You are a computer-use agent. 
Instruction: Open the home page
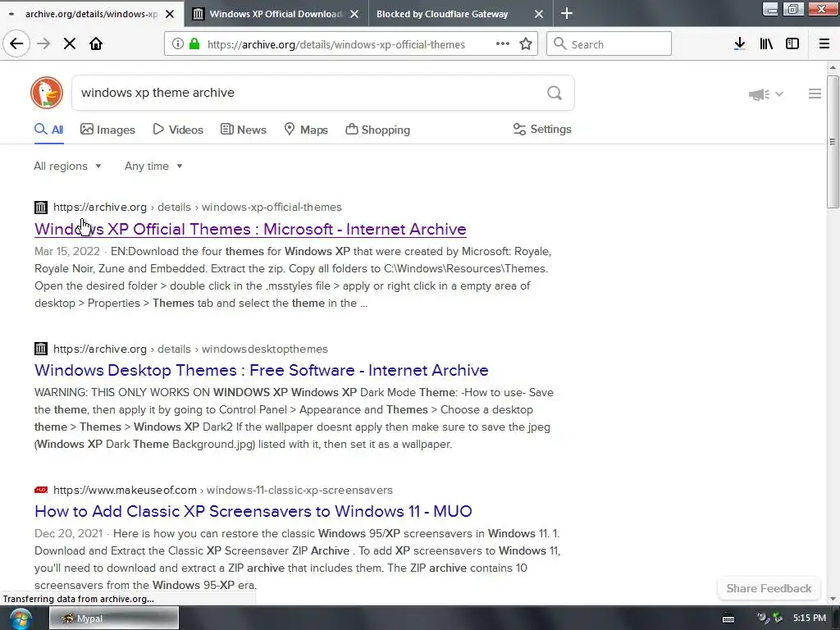[96, 44]
